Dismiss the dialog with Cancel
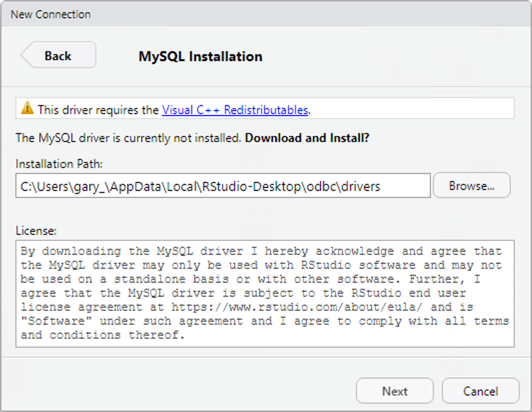The image size is (532, 412). pyautogui.click(x=480, y=391)
